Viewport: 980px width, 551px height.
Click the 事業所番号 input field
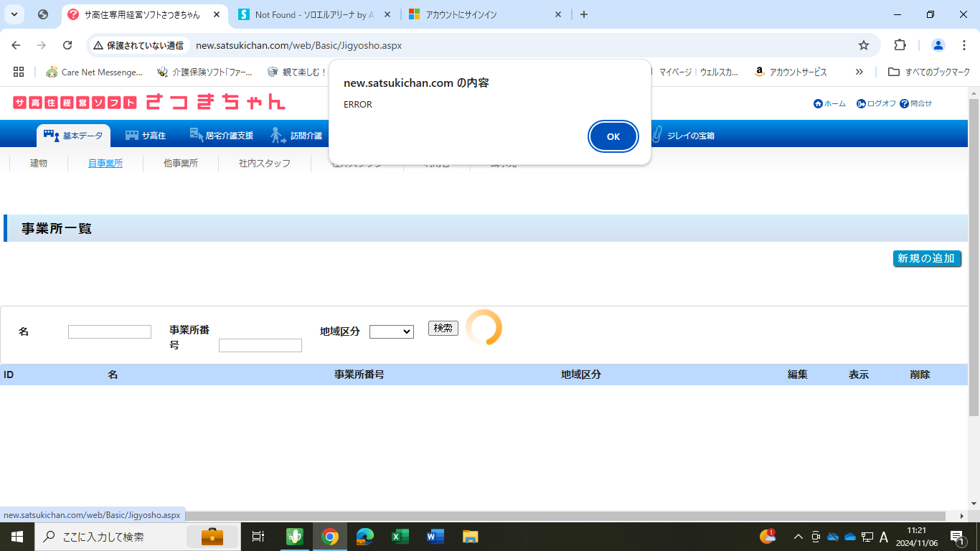click(x=260, y=346)
